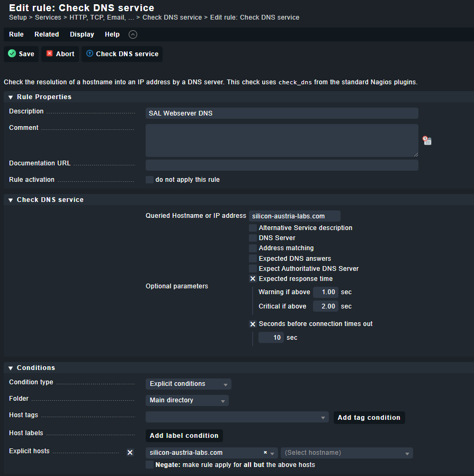Viewport: 474px width, 476px height.
Task: Click the Add tag condition button
Action: coord(369,418)
